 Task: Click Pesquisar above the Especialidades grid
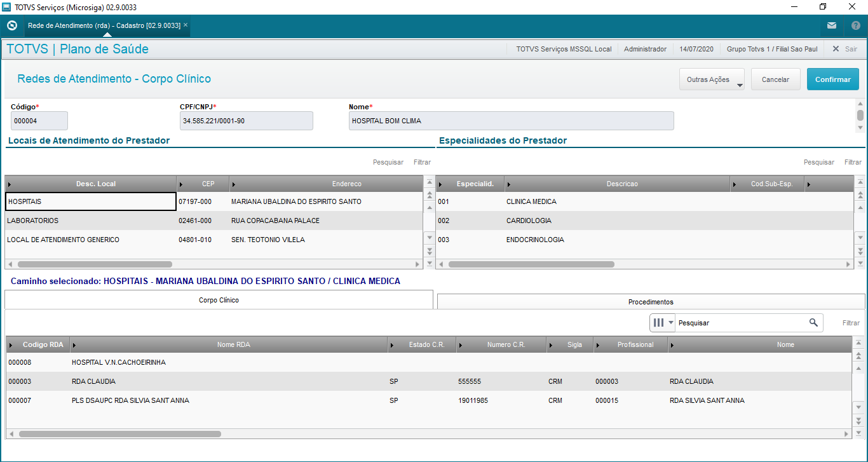819,162
